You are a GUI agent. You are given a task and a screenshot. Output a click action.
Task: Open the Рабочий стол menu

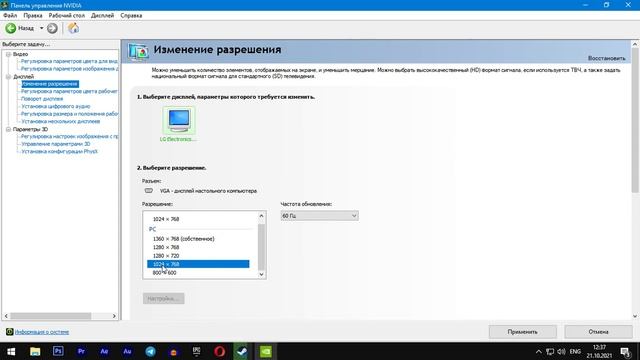click(67, 16)
